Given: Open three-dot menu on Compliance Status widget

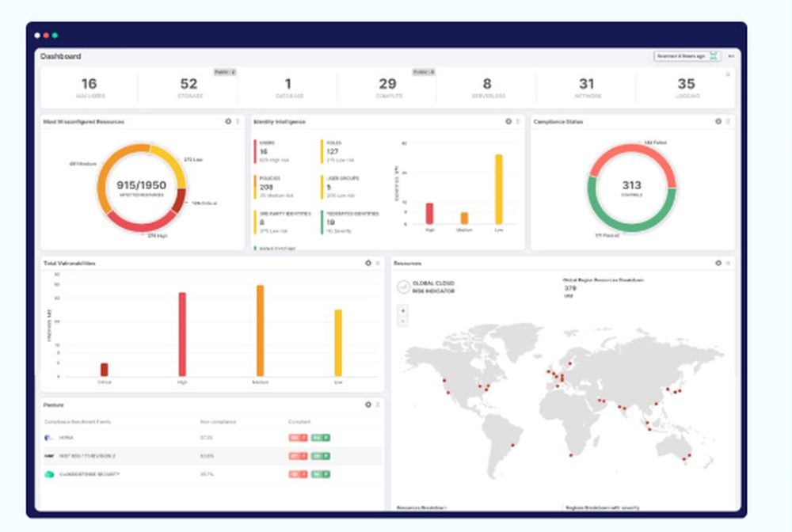Looking at the screenshot, I should coord(727,121).
